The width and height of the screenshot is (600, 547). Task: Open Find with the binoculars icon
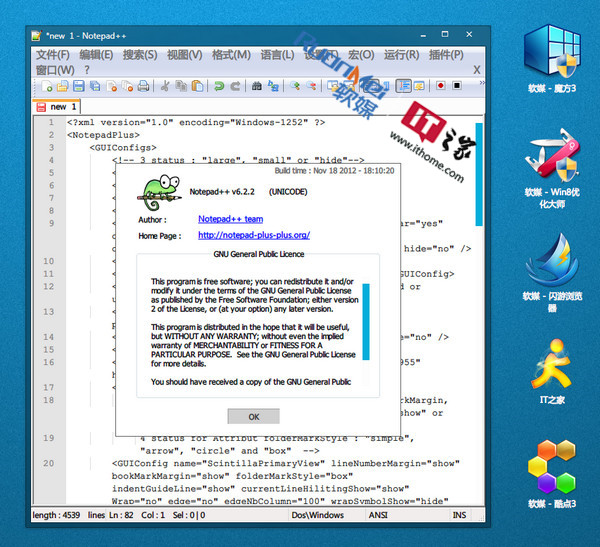click(257, 86)
